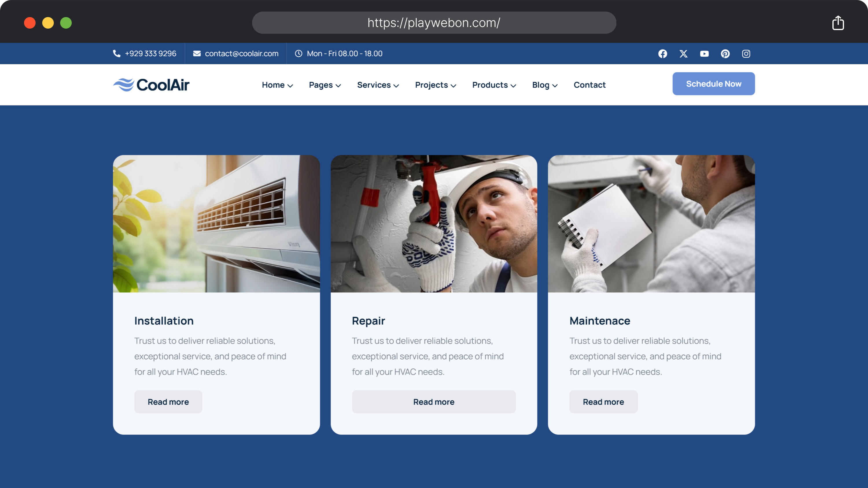The width and height of the screenshot is (868, 488).
Task: Click the Pinterest icon
Action: (725, 53)
